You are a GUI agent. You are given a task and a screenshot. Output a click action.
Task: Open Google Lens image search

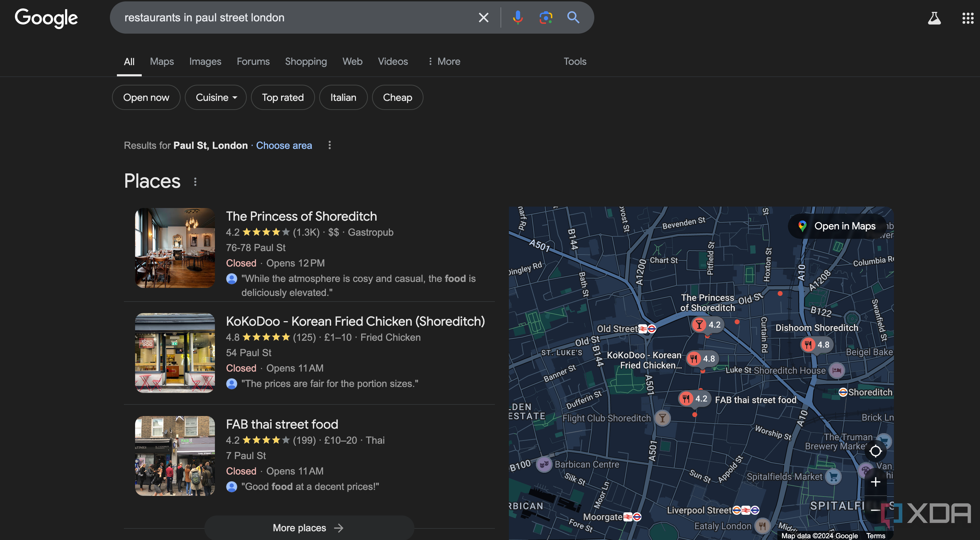[x=546, y=18]
